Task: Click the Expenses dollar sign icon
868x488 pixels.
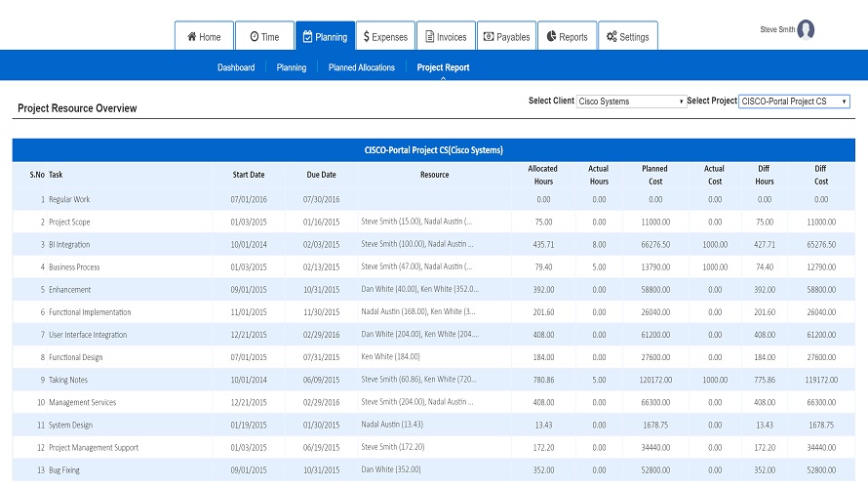Action: [366, 37]
